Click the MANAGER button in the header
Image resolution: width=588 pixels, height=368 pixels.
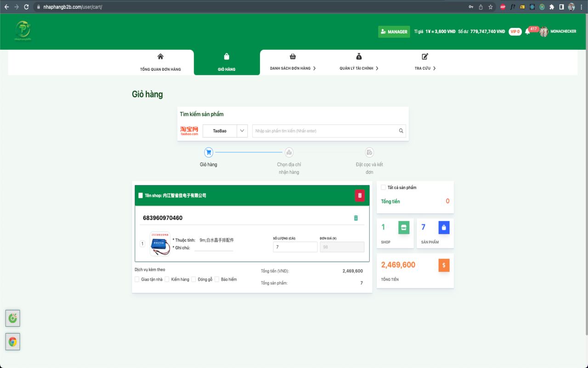click(394, 31)
